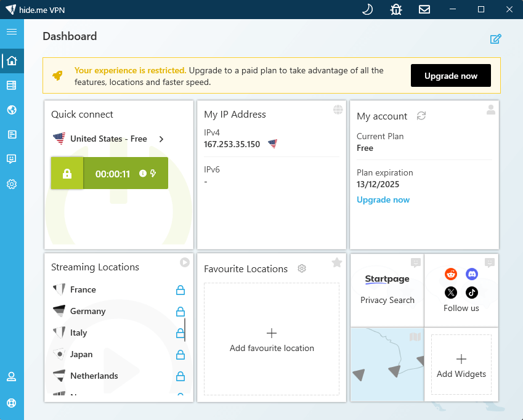The height and width of the screenshot is (420, 523).
Task: Click the globe icon in the sidebar
Action: pyautogui.click(x=12, y=110)
